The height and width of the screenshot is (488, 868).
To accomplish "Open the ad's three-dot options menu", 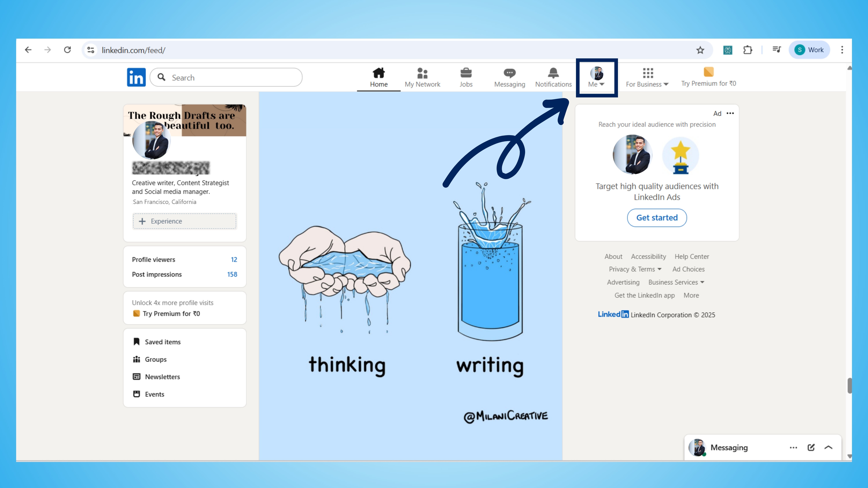I will pos(730,114).
